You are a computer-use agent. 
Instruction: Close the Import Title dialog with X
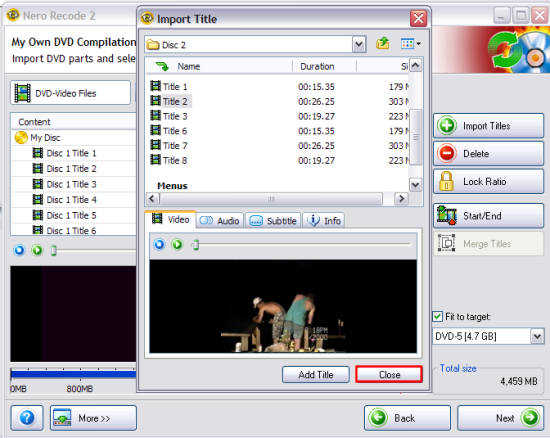click(418, 18)
